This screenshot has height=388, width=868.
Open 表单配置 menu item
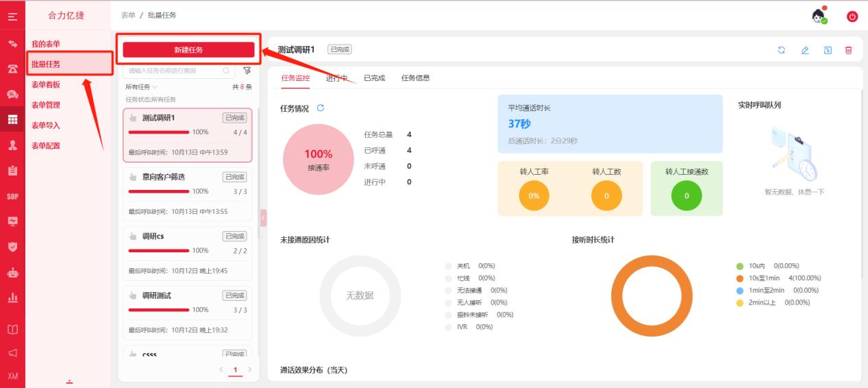46,145
